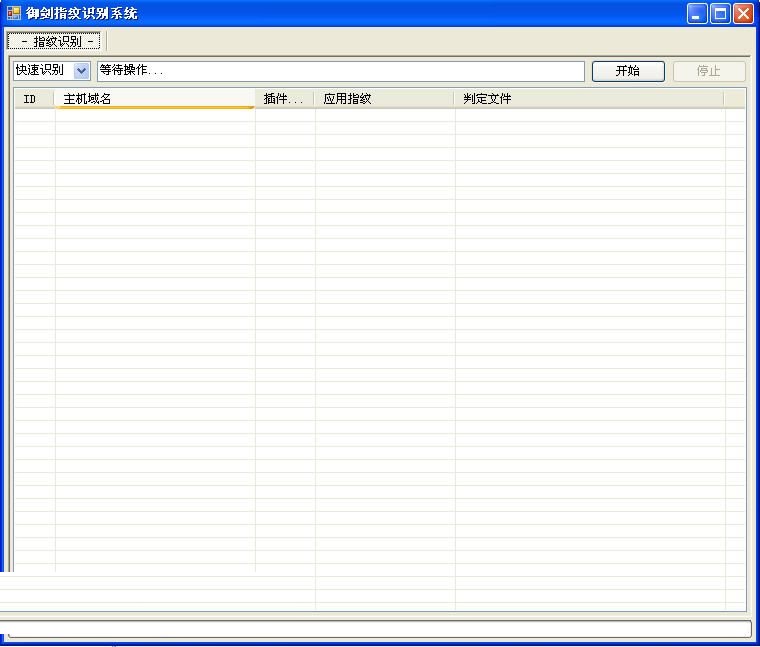Minimize the 御剑指纹识别系统 window
760x647 pixels.
tap(697, 13)
